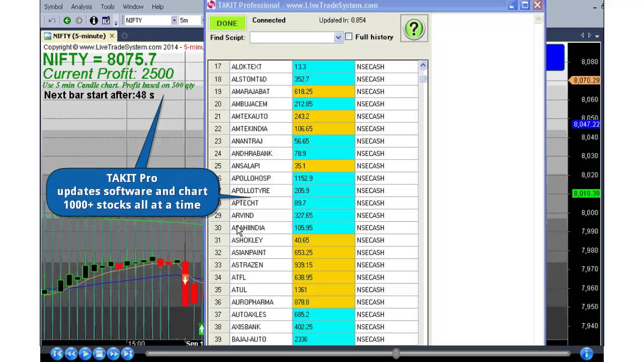
Task: Click the green back navigation arrow
Action: click(67, 21)
